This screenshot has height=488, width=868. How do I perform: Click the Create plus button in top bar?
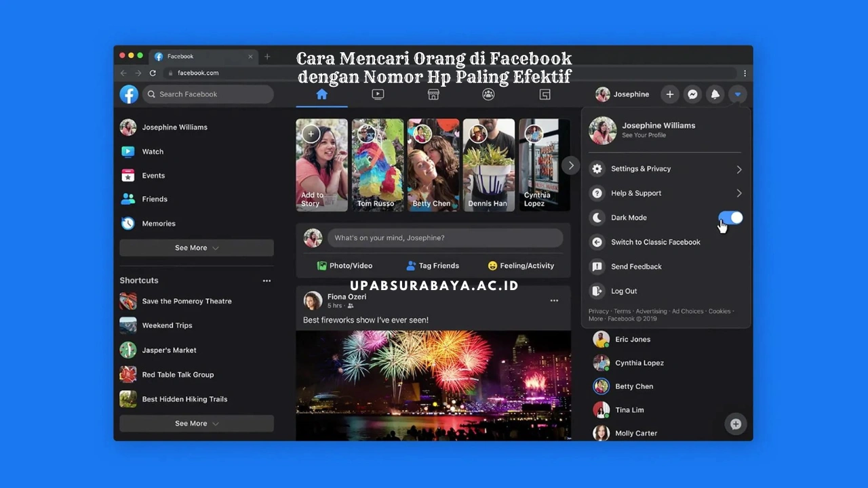tap(669, 94)
